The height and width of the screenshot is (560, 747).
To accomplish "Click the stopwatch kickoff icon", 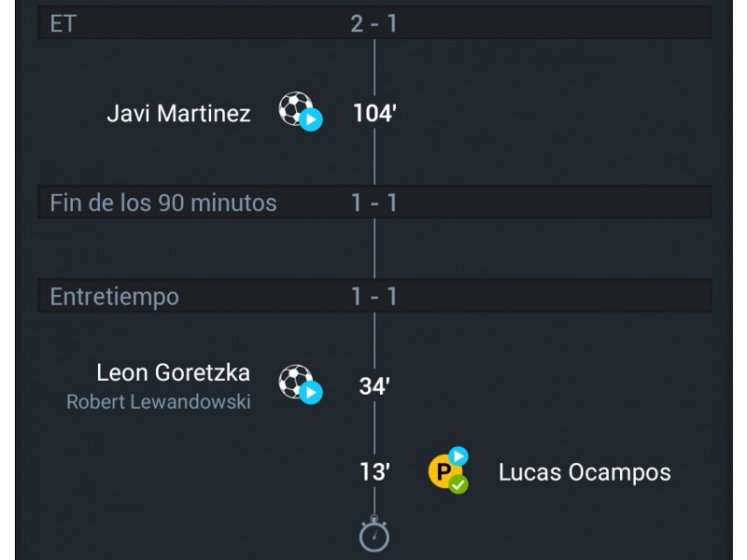I will (374, 533).
